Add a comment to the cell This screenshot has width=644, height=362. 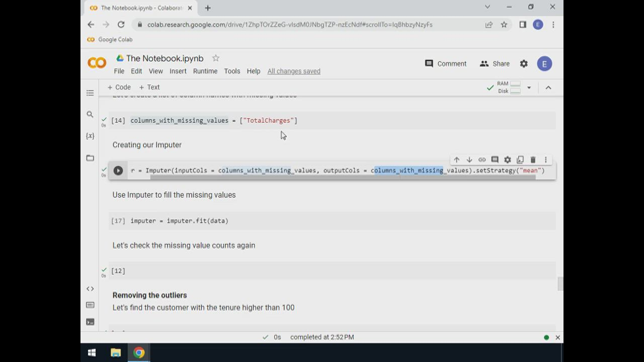point(495,160)
